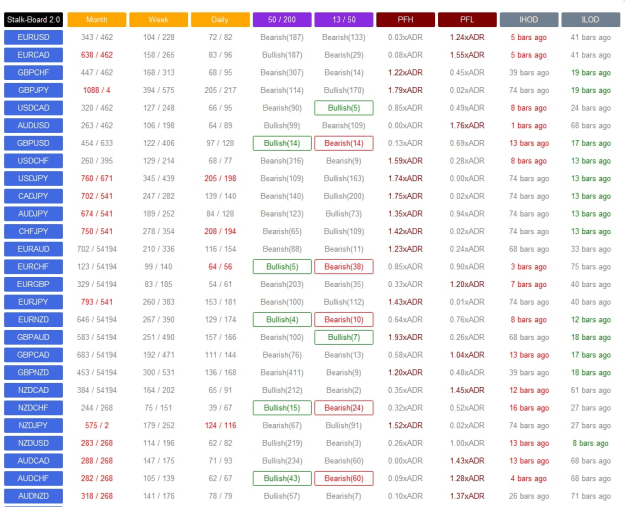Open the AUDNZD symbol button
The image size is (625, 507).
click(33, 496)
